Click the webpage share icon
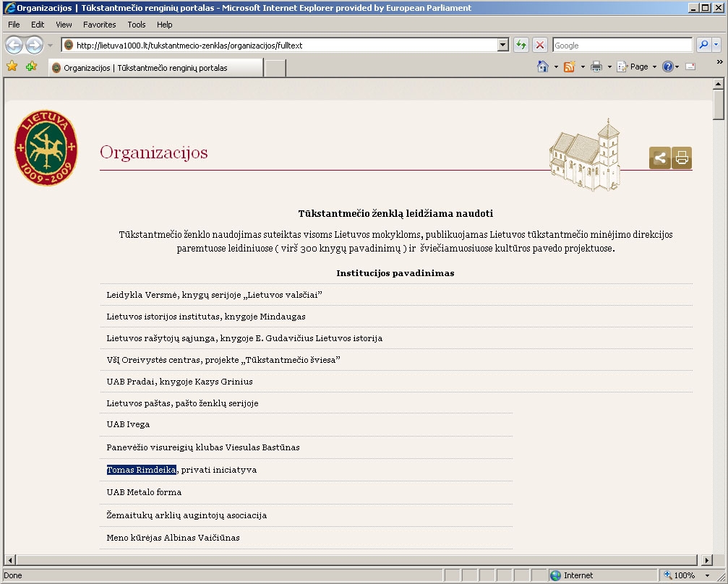 [x=659, y=158]
